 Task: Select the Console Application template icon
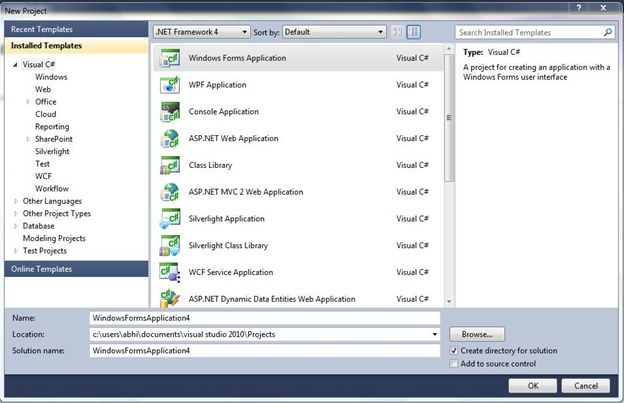click(x=170, y=111)
